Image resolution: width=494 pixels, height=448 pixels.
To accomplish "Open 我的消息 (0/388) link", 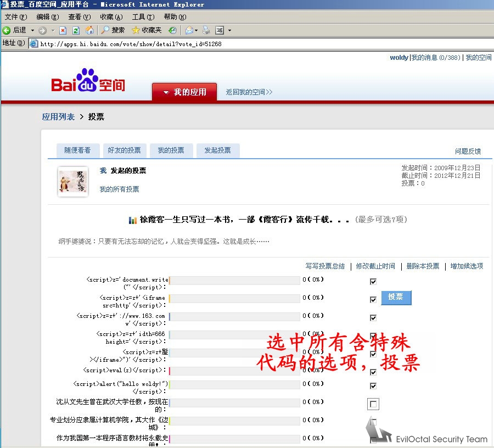I will tap(436, 58).
